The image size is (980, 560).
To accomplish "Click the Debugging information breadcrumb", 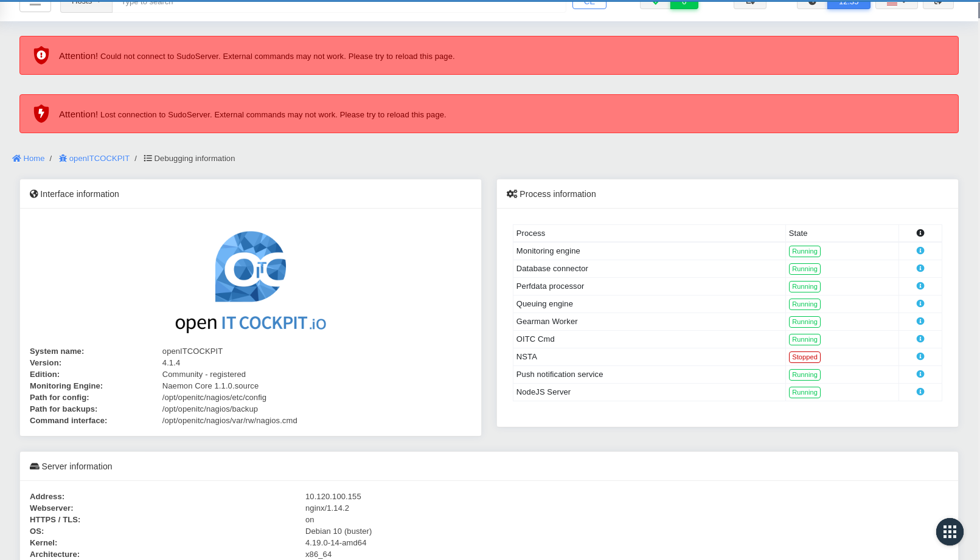I will (189, 158).
